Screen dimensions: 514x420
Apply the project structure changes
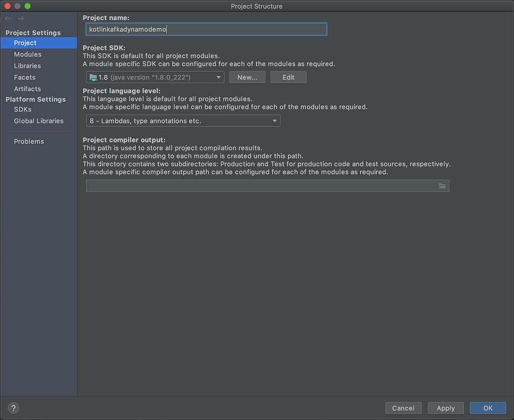tap(446, 408)
